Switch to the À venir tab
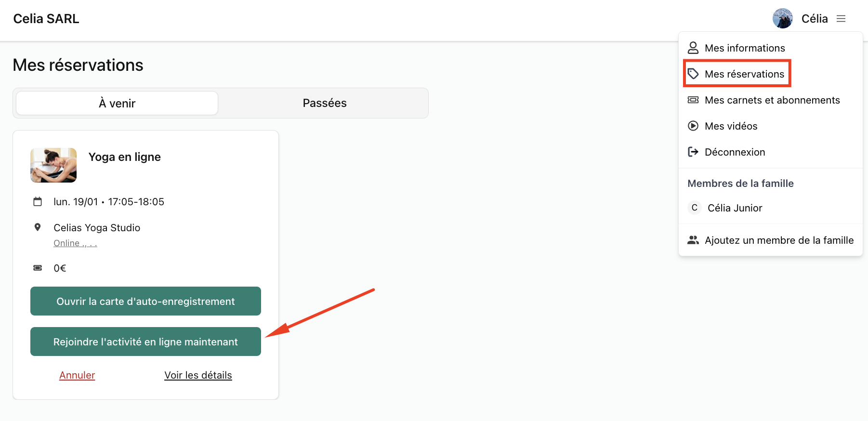 coord(117,103)
